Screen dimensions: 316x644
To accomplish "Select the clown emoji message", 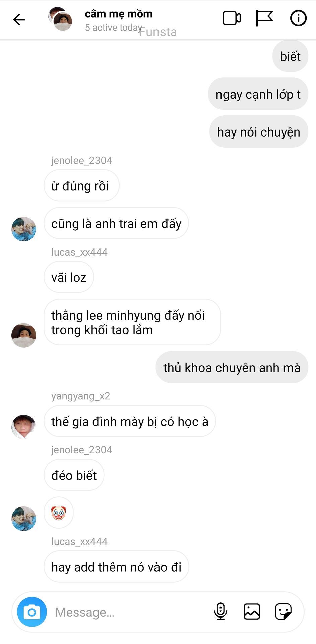I will [x=59, y=513].
